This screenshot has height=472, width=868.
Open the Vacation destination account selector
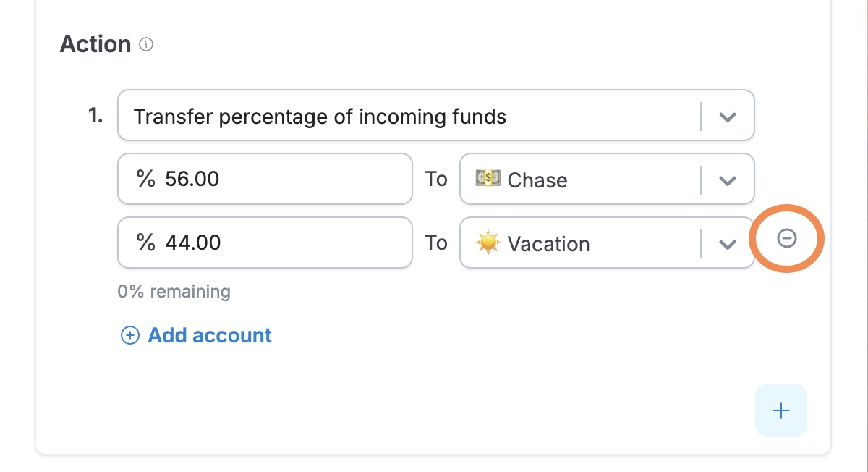coord(607,243)
